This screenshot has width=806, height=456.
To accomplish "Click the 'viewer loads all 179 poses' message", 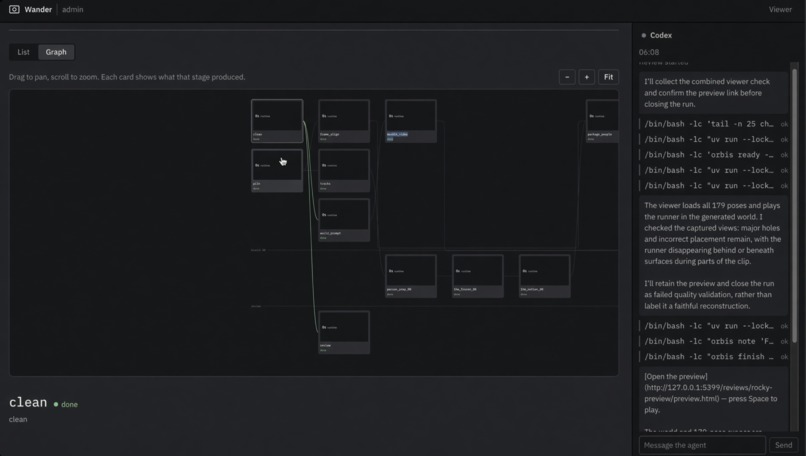I will click(713, 256).
